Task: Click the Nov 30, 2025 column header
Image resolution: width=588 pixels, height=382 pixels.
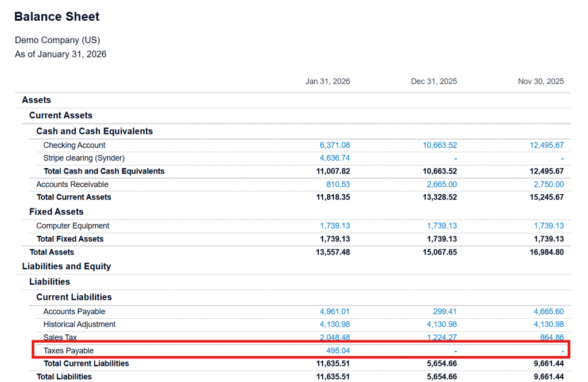Action: (540, 82)
